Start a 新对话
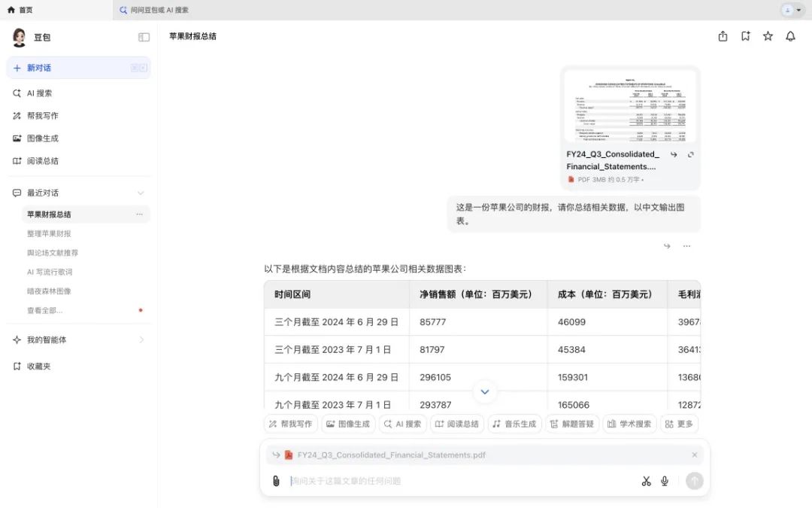 pyautogui.click(x=79, y=68)
